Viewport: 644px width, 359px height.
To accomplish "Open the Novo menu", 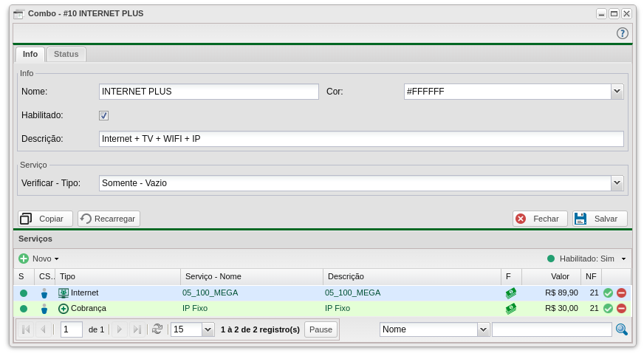I will [39, 259].
